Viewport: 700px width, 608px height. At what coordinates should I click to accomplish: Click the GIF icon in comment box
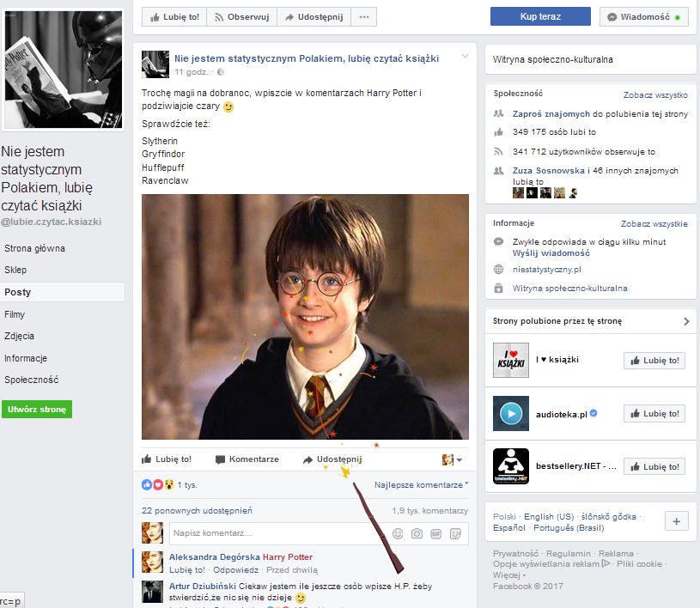[x=436, y=533]
